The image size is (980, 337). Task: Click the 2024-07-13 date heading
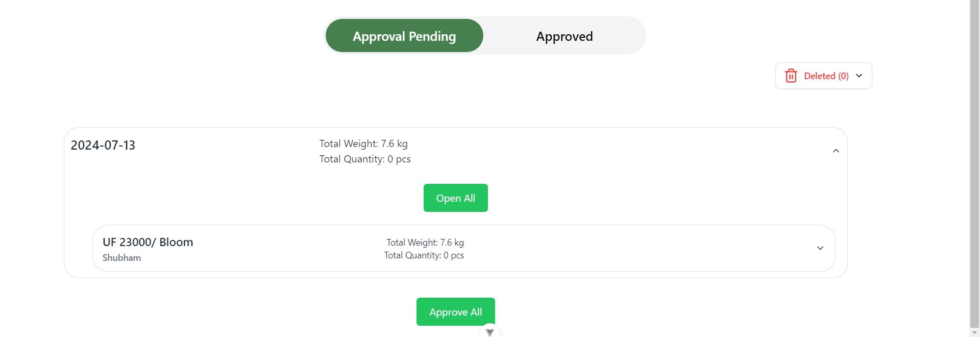(103, 146)
